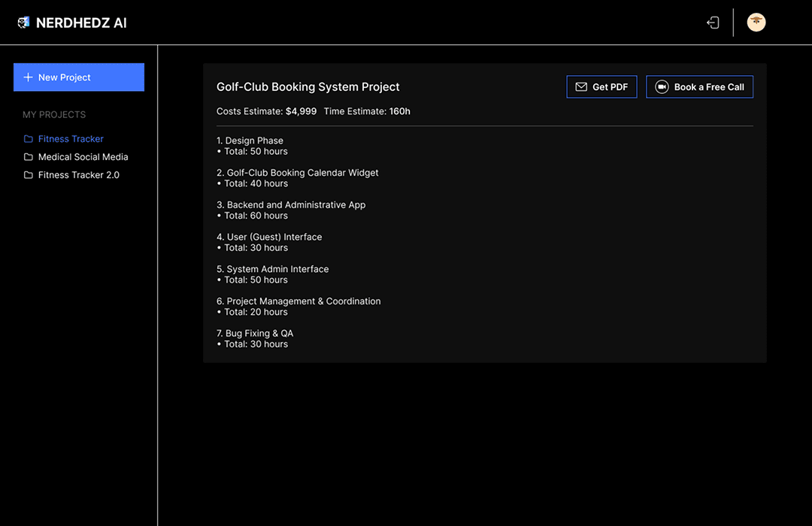
Task: Click the NERDHEDZ AI logo icon
Action: [23, 23]
